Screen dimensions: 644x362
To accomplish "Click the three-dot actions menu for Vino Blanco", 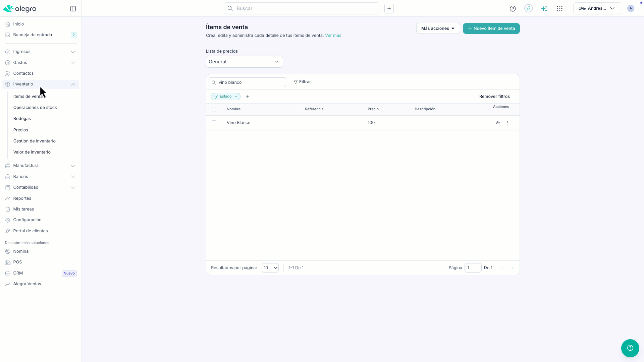I will (507, 123).
